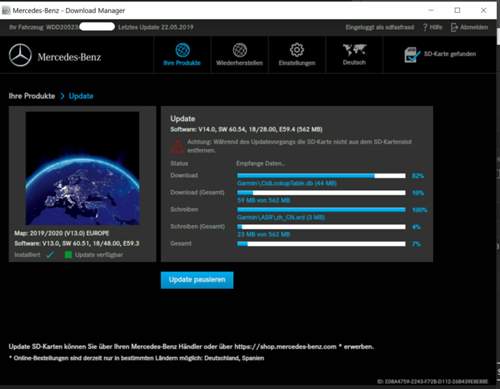Click the breadcrumb chevron after Ihre Produkte
Screen dimensions: 500x389
(62, 96)
